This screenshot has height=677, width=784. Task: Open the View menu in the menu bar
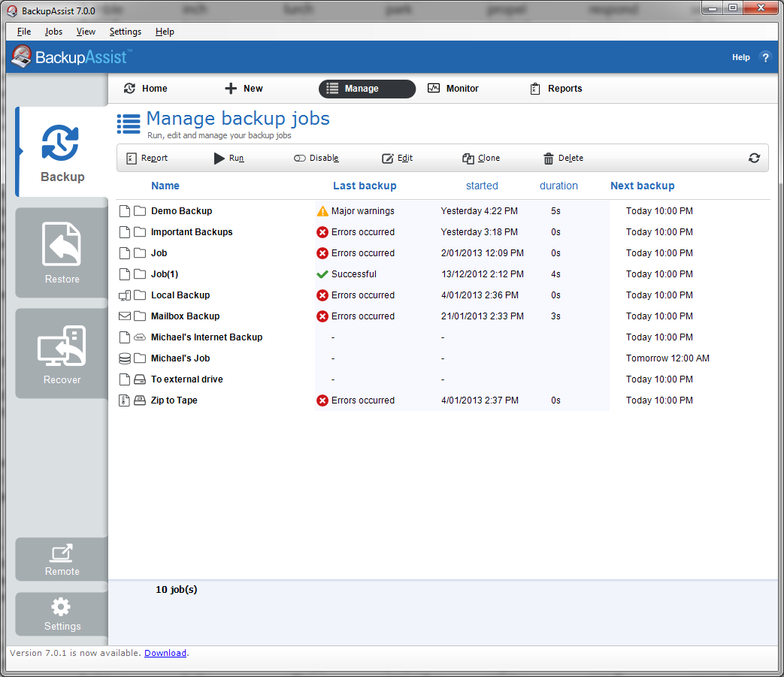coord(86,32)
